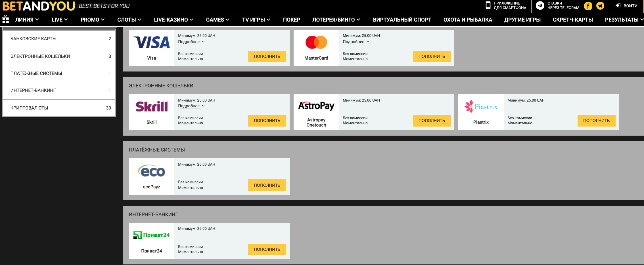
Task: Click the ЭЛЕКТРОННЫЕ КОШЕЛЬКИ section heading
Action: 161,86
